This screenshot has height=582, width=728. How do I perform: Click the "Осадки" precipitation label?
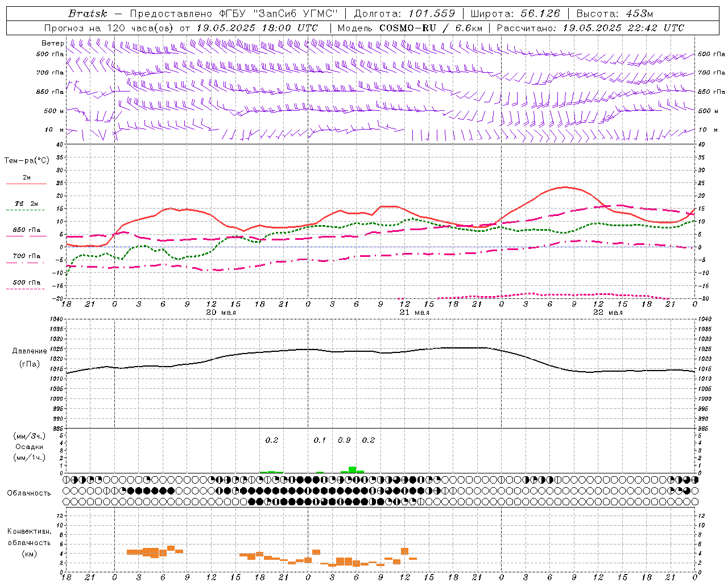click(x=29, y=447)
